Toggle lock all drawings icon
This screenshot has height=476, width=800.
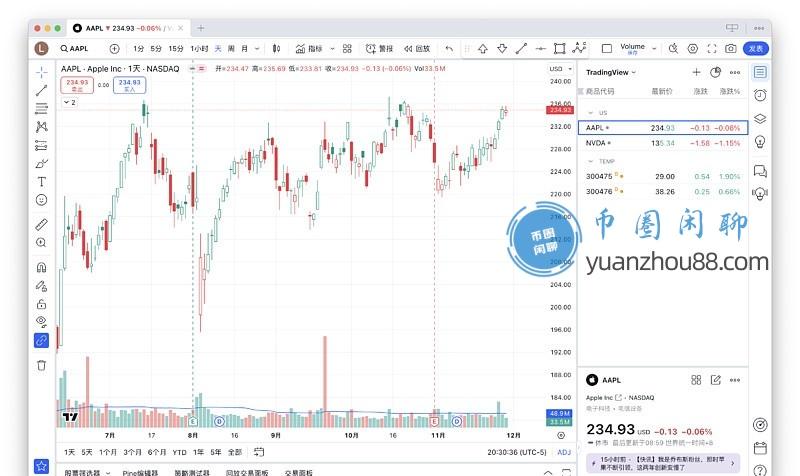pyautogui.click(x=41, y=303)
